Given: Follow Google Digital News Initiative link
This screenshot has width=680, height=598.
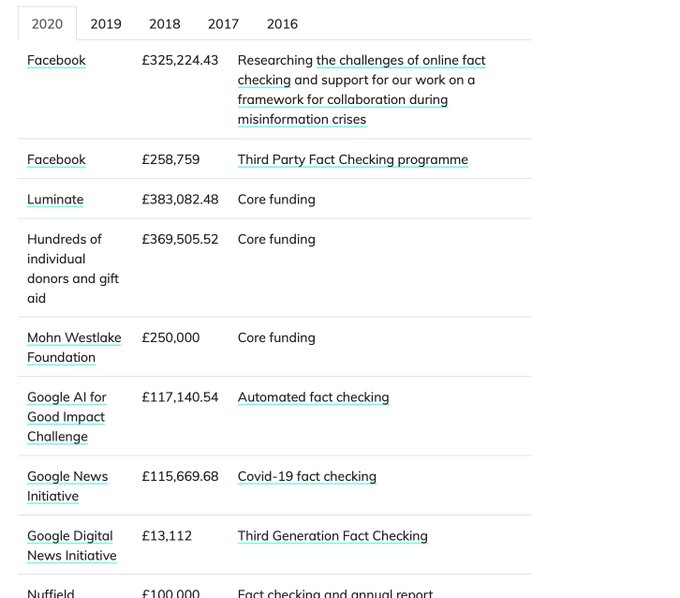Looking at the screenshot, I should tap(72, 546).
